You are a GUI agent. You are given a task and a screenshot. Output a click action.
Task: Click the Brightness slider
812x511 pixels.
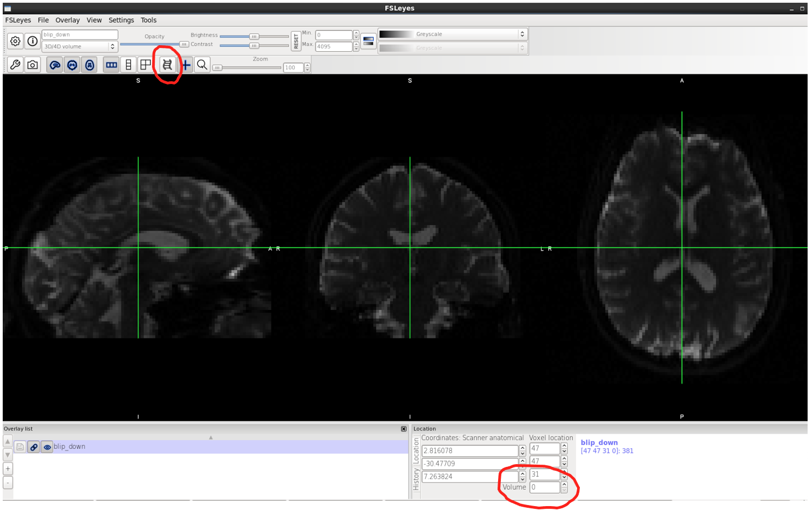click(254, 36)
